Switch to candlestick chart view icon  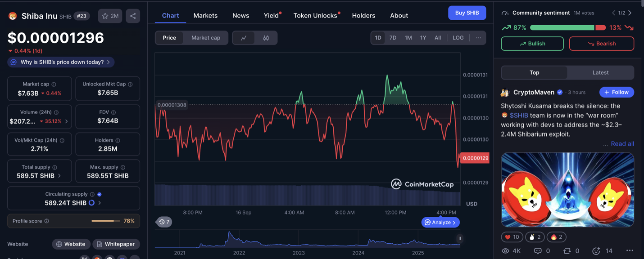pyautogui.click(x=266, y=38)
